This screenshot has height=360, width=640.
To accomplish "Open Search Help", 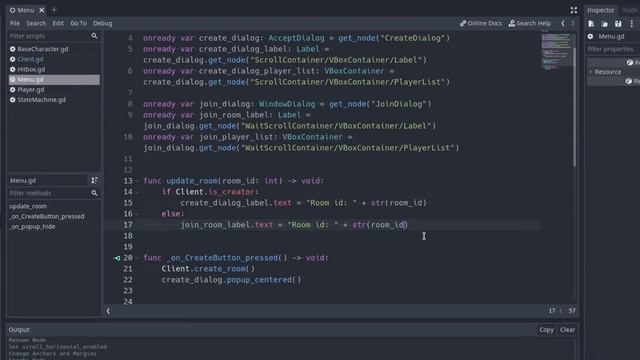I will pyautogui.click(x=530, y=23).
